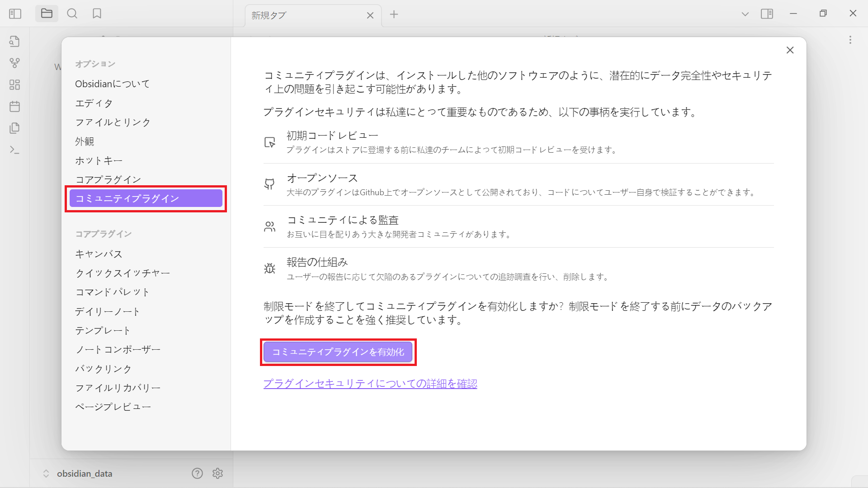Add a new tab with plus button
The height and width of the screenshot is (488, 868).
[x=394, y=14]
